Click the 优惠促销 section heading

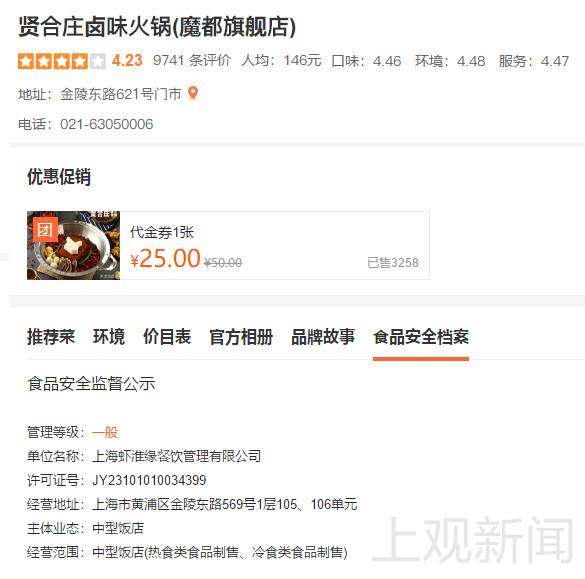(x=59, y=176)
